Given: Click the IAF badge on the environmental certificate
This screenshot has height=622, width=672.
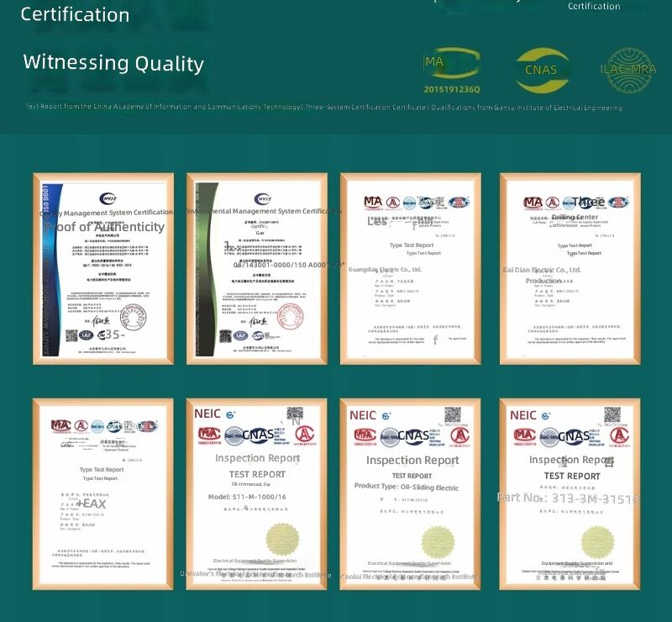Looking at the screenshot, I should tap(240, 335).
